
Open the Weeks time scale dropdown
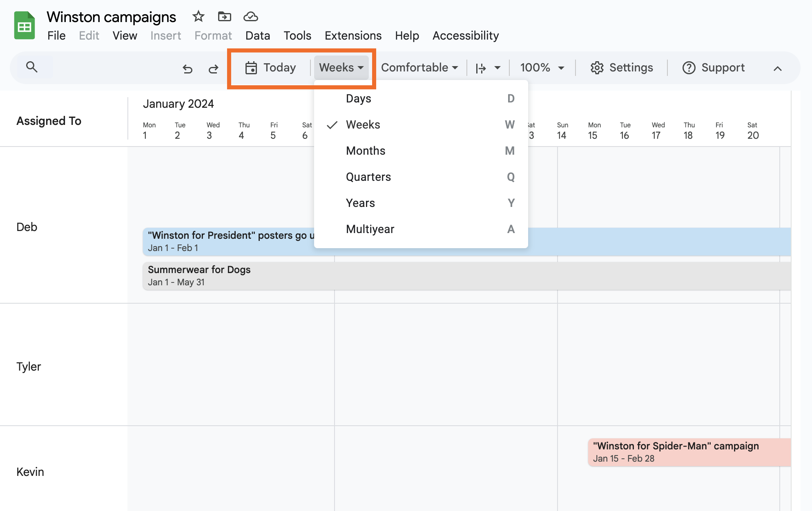coord(341,67)
